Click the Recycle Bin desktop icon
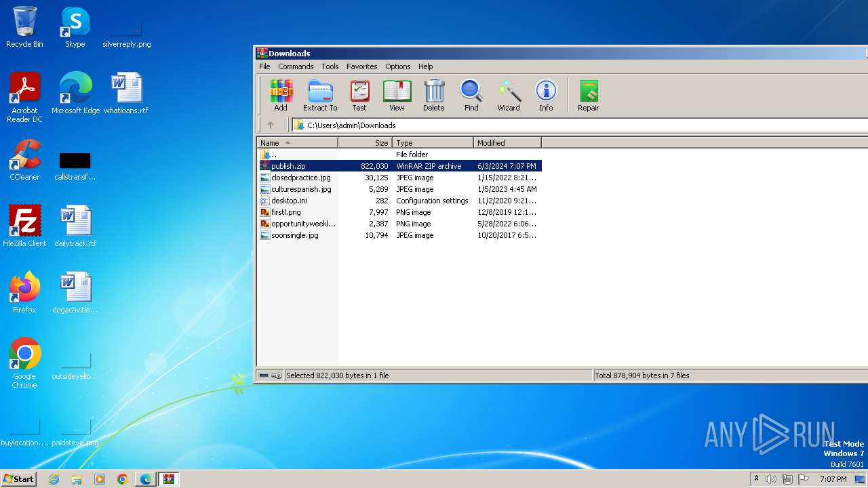Image resolution: width=868 pixels, height=488 pixels. tap(24, 27)
